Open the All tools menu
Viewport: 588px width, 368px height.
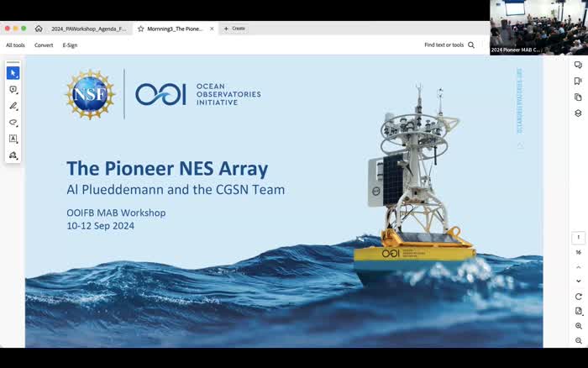pos(15,45)
